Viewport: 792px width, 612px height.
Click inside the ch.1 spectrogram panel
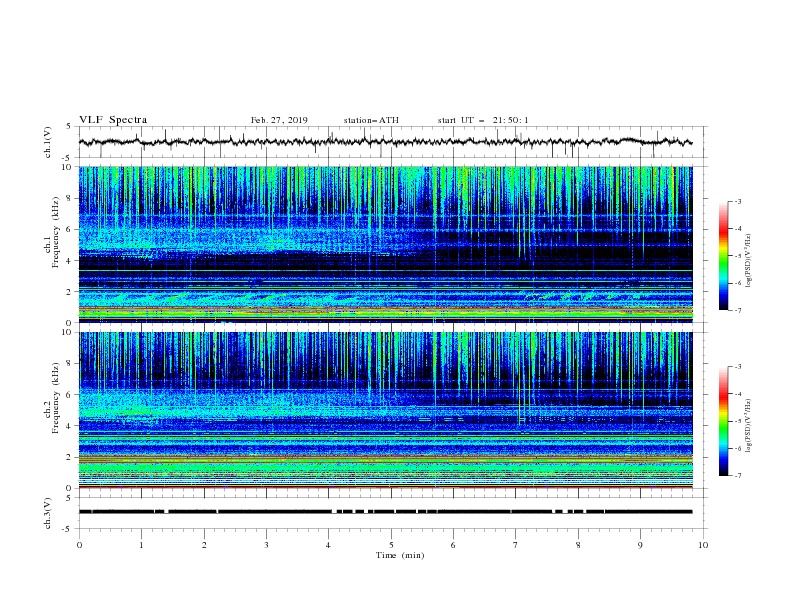[385, 244]
